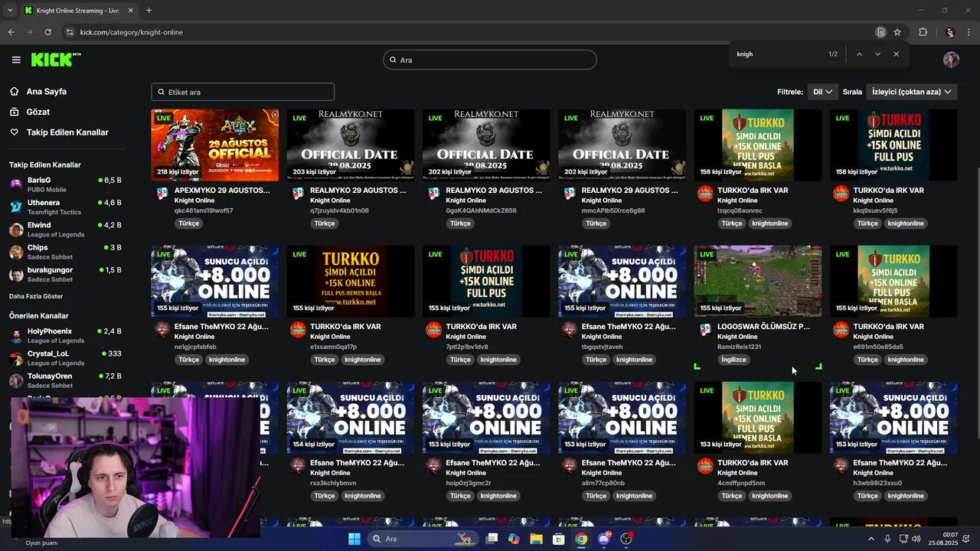Screen dimensions: 980x551
Task: Open Crystal_LoL recommended channel
Action: 65,358
